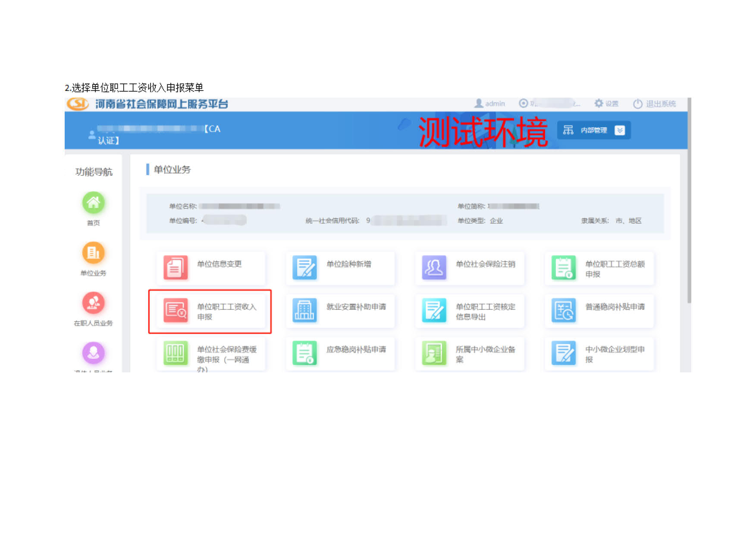The height and width of the screenshot is (534, 756).
Task: Open 单位信息变更 red document icon
Action: 176,267
